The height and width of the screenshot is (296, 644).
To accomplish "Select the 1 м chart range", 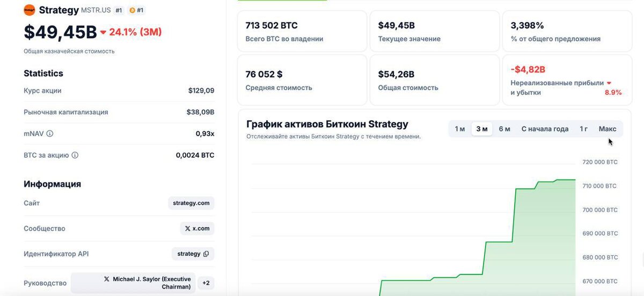I will tap(460, 129).
